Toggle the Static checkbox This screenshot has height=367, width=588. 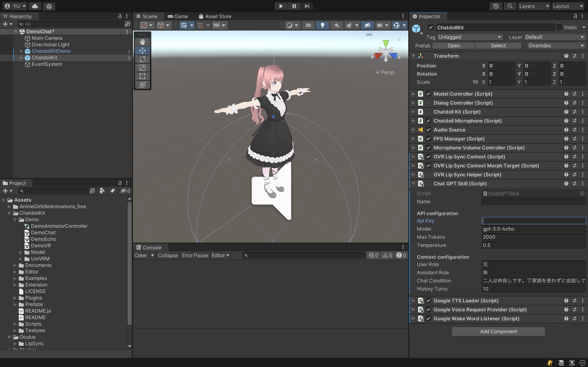point(559,28)
